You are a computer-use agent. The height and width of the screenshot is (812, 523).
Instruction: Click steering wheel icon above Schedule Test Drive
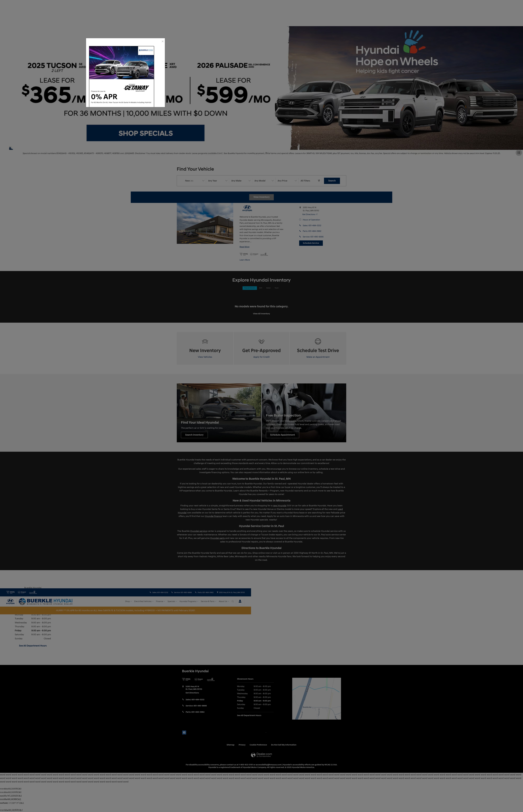318,341
